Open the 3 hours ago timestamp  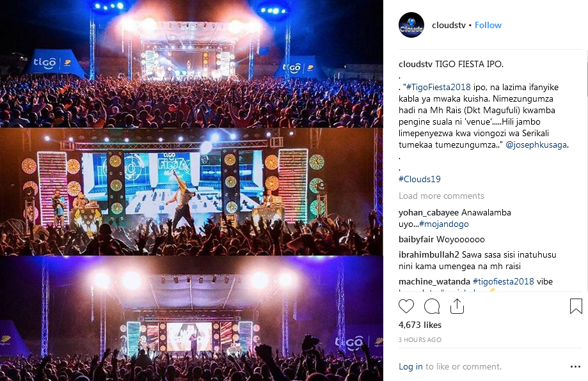click(420, 340)
